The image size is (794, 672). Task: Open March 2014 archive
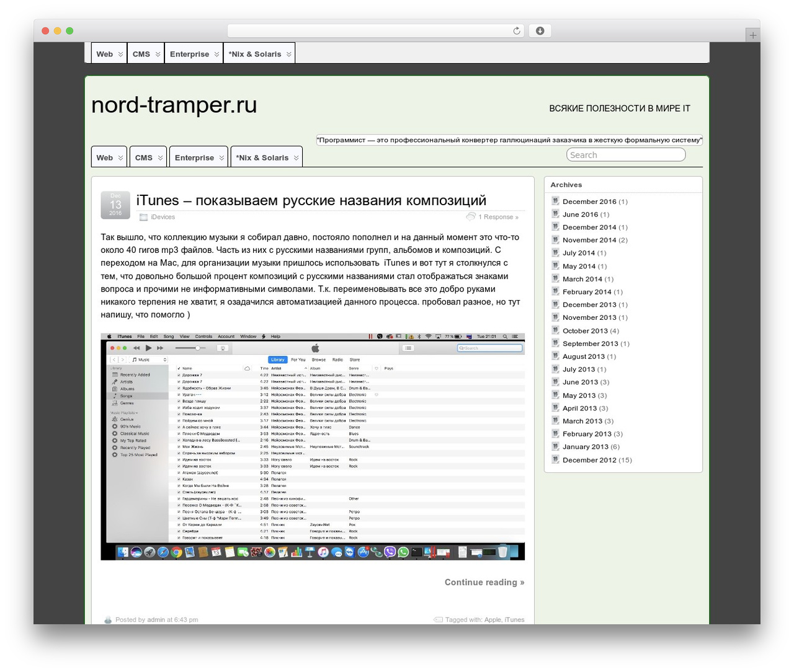pyautogui.click(x=582, y=279)
